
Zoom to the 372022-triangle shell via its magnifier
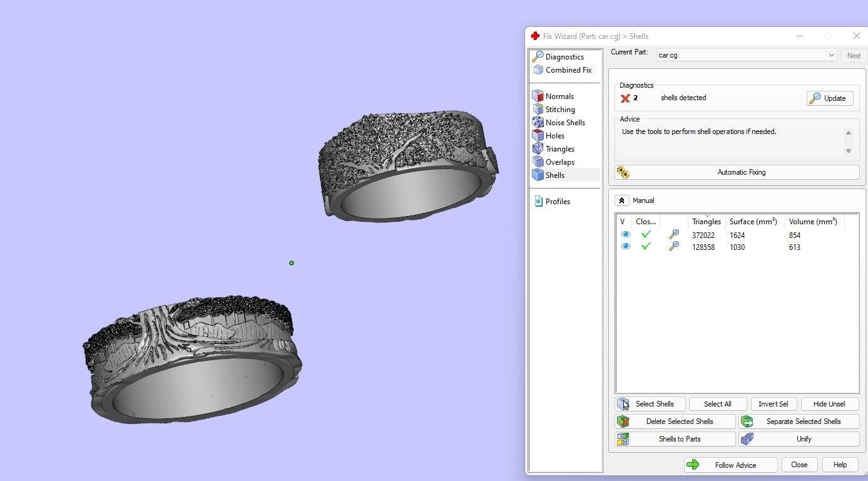click(x=673, y=235)
